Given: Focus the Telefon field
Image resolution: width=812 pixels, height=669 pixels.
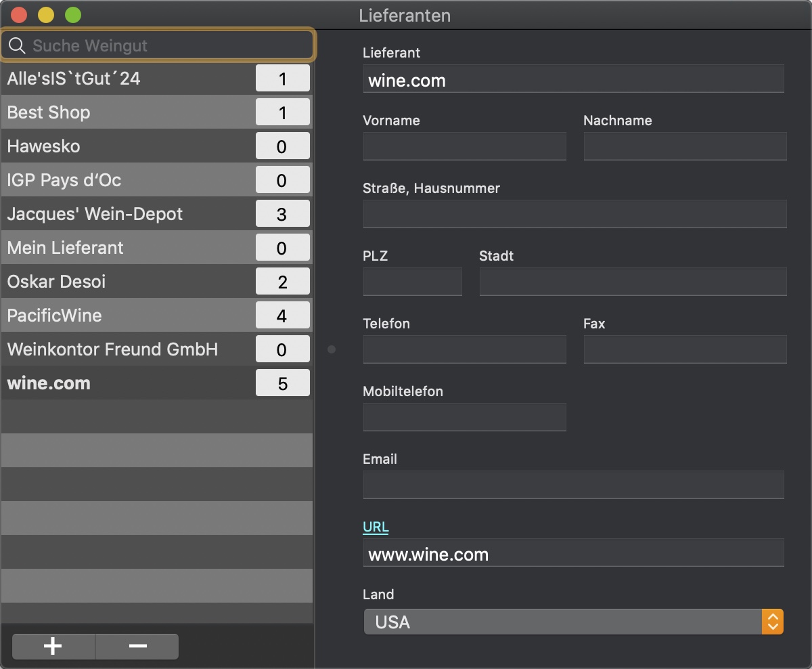Looking at the screenshot, I should pos(465,349).
